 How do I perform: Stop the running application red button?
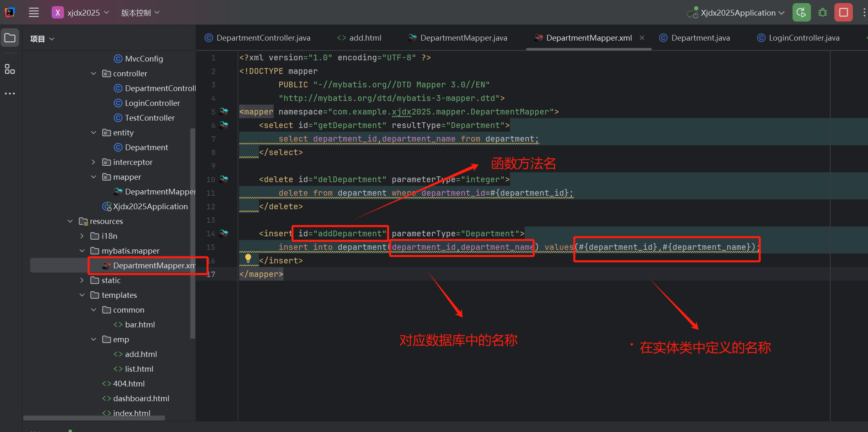pos(843,13)
